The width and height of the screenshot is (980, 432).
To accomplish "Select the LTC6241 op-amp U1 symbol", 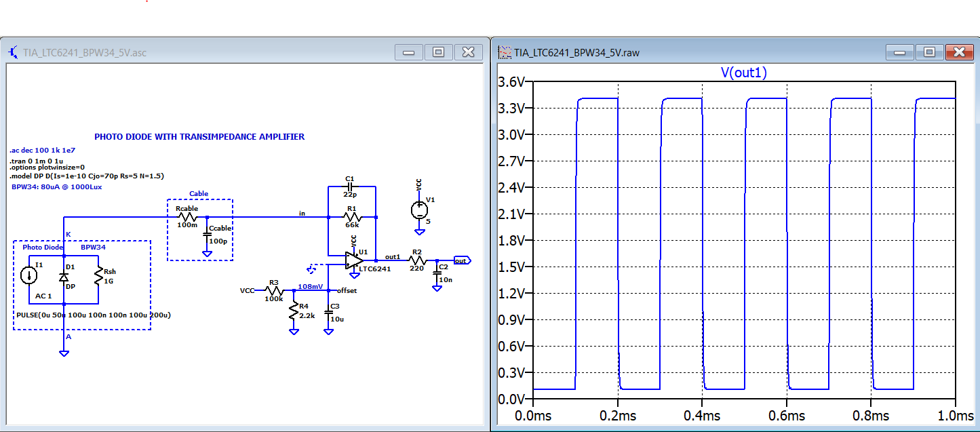I will [353, 260].
